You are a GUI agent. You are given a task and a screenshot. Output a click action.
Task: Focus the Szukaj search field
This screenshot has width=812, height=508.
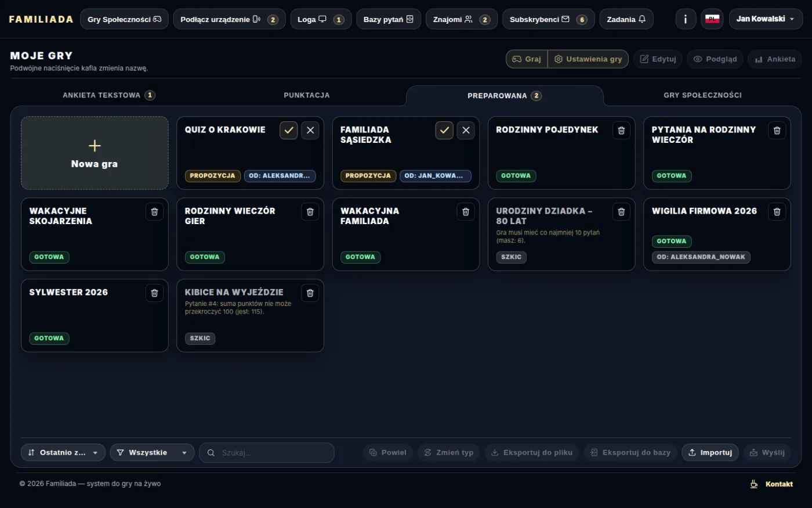(x=267, y=453)
